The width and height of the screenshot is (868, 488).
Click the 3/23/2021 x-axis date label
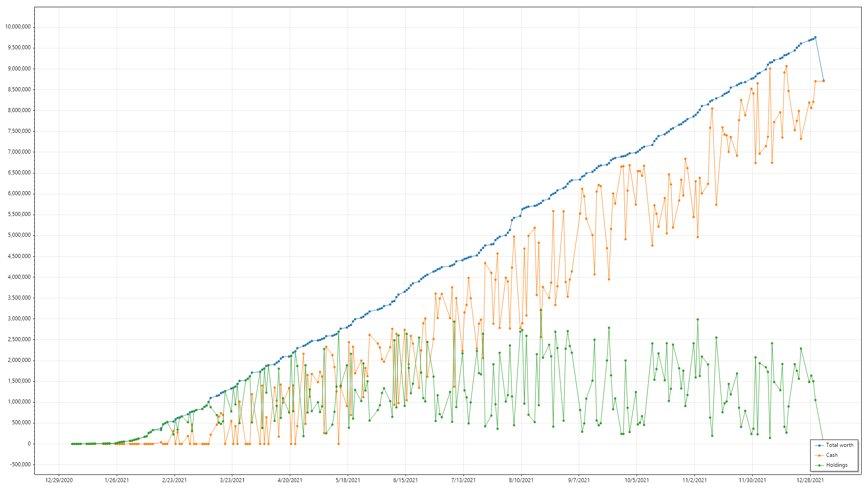tap(232, 480)
